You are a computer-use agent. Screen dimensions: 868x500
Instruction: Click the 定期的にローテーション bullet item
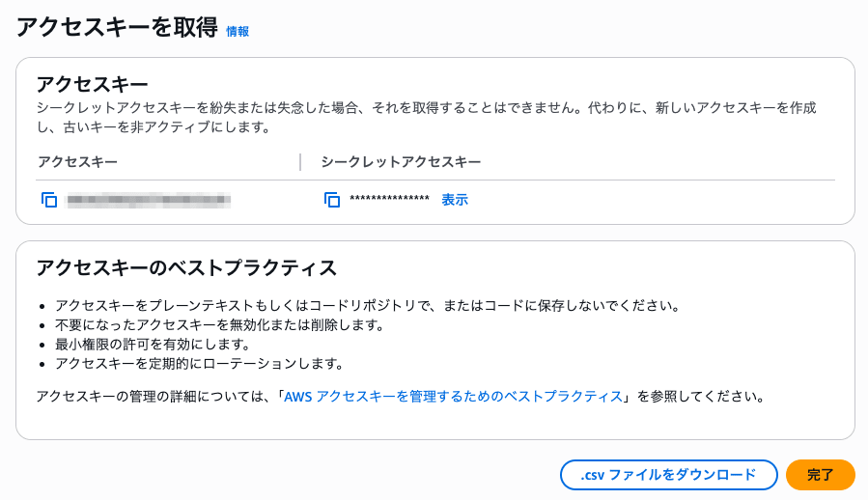point(199,364)
